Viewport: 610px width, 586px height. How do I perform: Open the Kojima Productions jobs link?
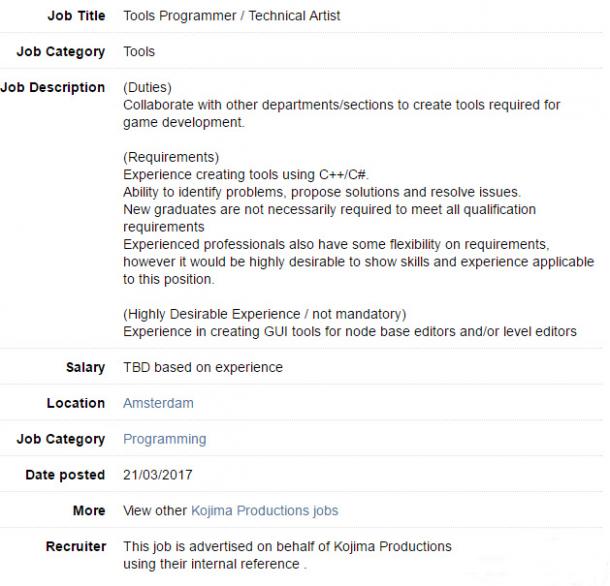(265, 511)
